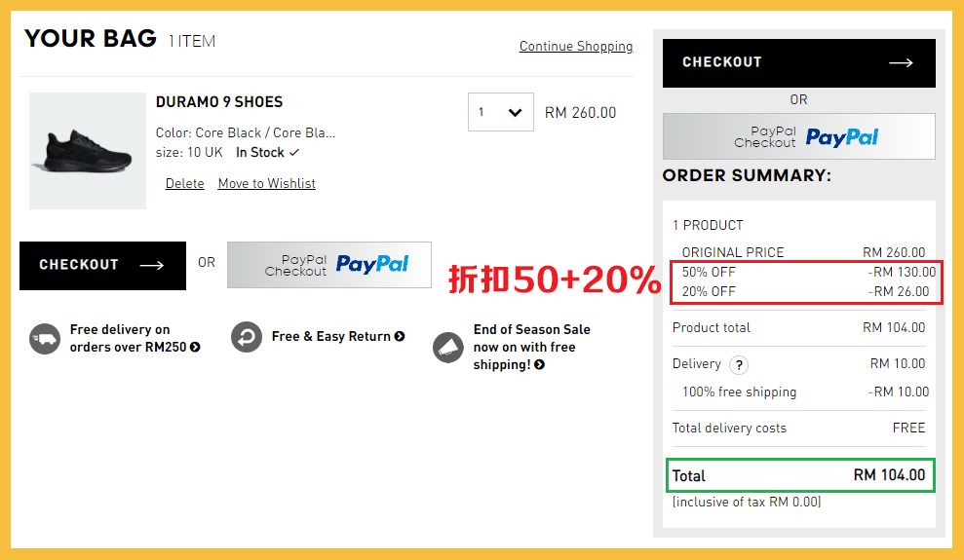Open the Duramo 9 shoe thumbnail
Image resolution: width=964 pixels, height=560 pixels.
(x=87, y=151)
